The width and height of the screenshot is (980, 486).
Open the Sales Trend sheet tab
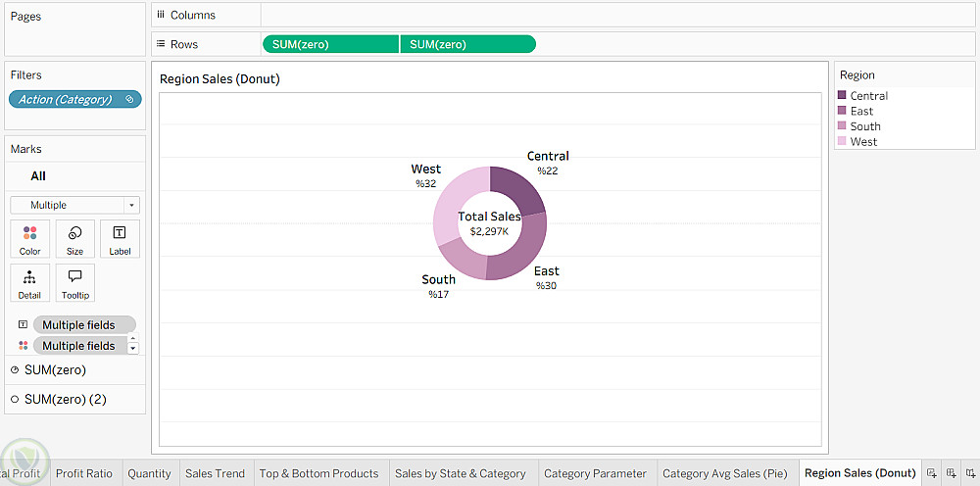tap(215, 473)
